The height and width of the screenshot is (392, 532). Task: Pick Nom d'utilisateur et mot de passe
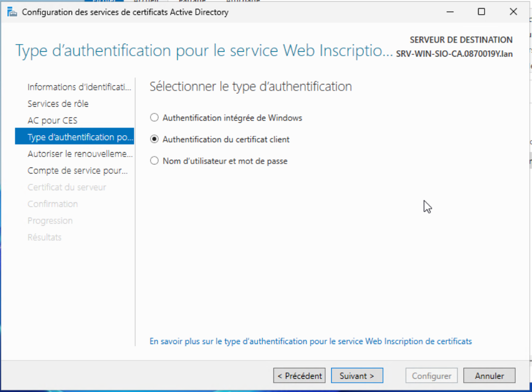154,161
